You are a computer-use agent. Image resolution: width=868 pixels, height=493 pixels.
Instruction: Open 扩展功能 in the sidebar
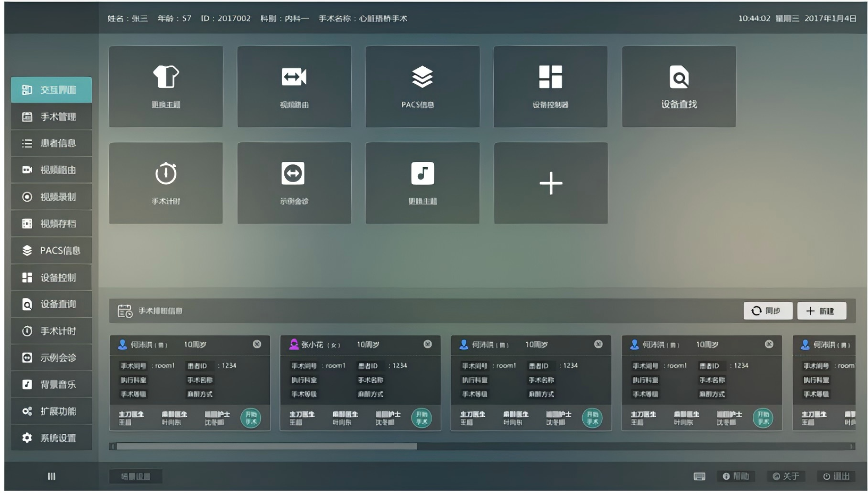tap(52, 411)
